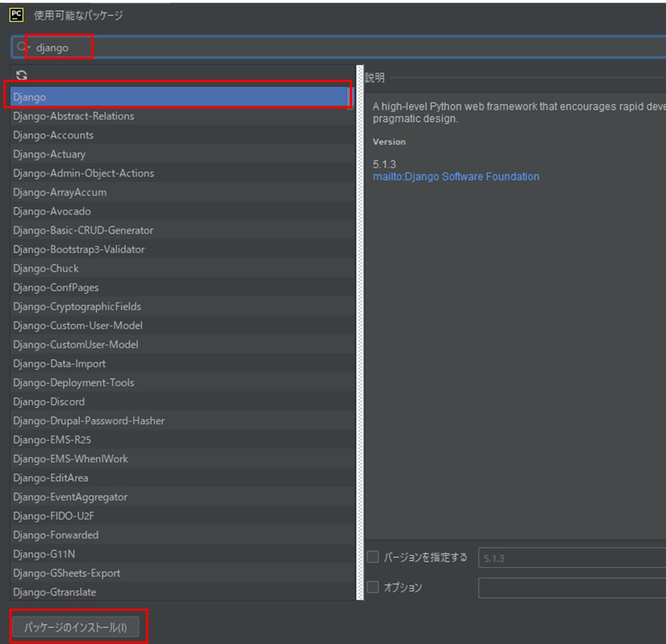Select Django-Abstract-Relations in the list
666x644 pixels.
[182, 116]
